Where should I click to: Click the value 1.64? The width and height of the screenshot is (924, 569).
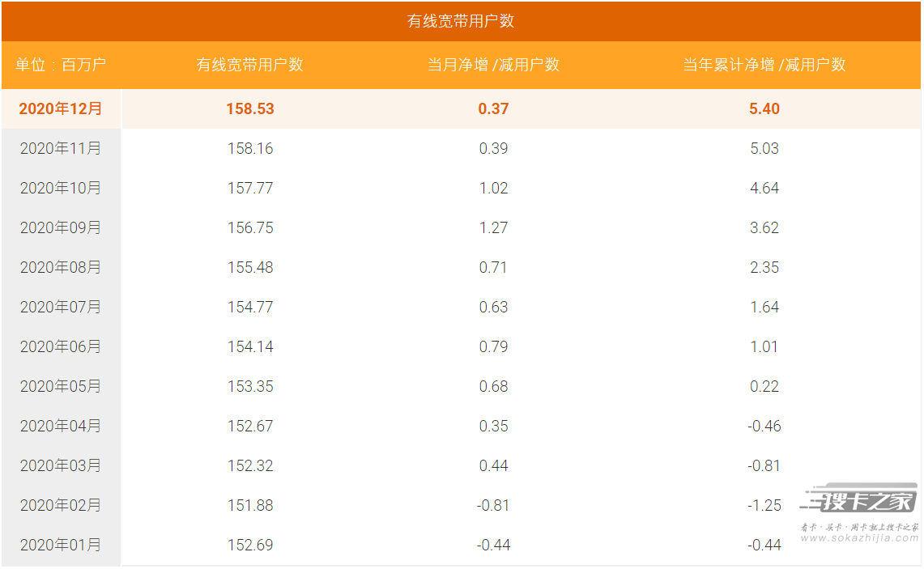coord(764,307)
